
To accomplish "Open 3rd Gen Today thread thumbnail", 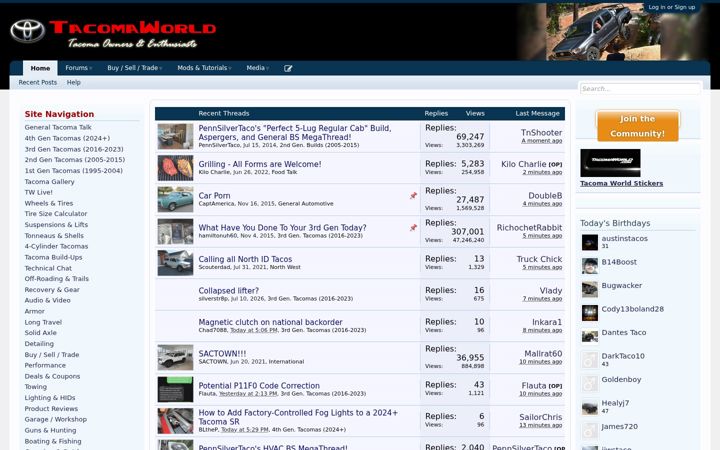I will coord(175,231).
